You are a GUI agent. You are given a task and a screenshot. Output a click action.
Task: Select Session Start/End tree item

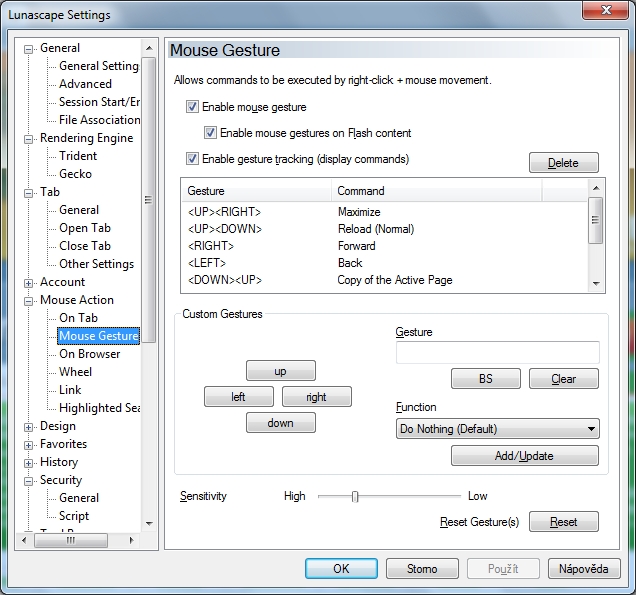pos(99,102)
